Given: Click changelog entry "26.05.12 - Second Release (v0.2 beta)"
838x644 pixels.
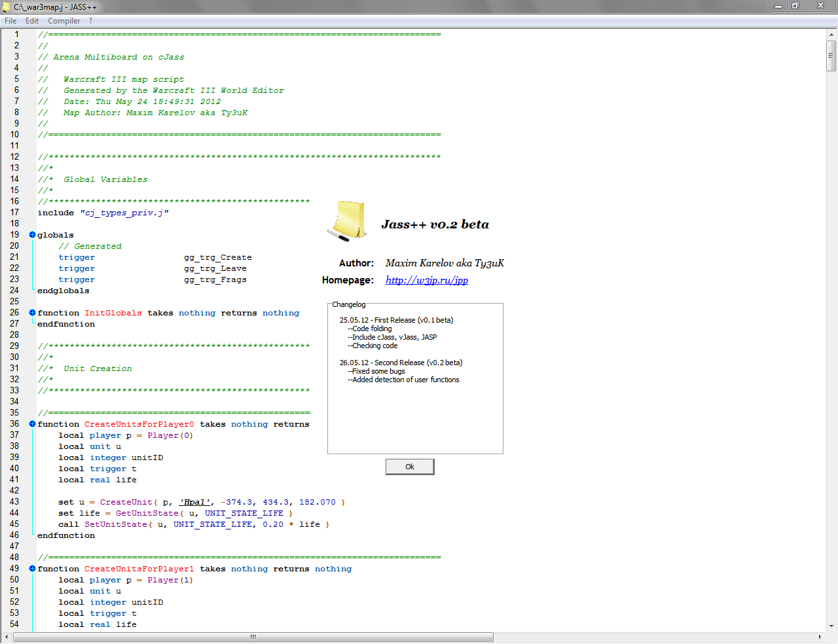Looking at the screenshot, I should 401,363.
